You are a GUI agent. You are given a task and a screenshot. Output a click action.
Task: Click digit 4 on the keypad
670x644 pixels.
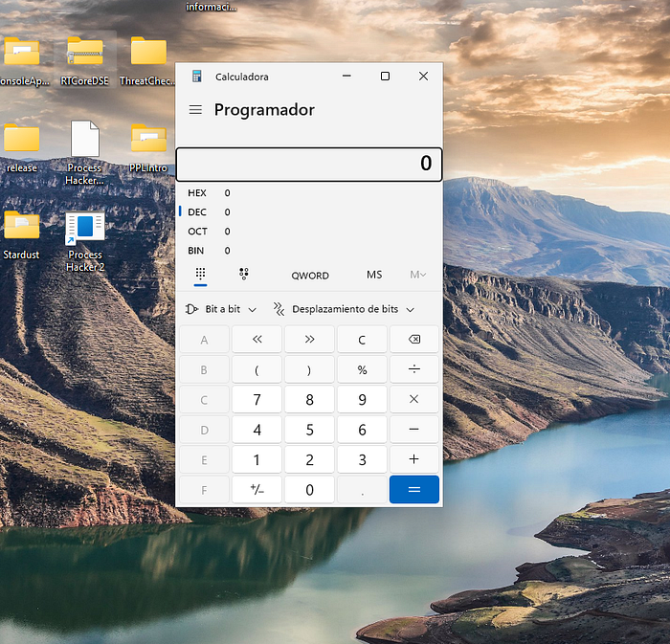257,430
